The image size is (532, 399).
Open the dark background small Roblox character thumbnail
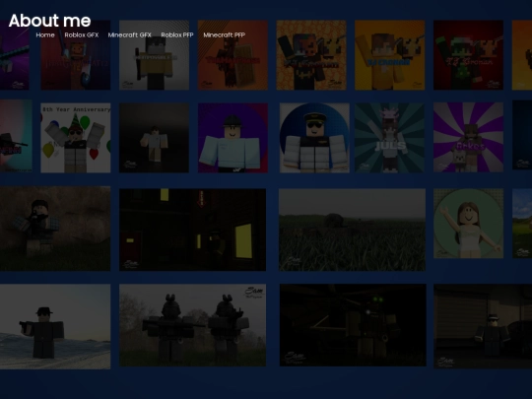(x=154, y=138)
